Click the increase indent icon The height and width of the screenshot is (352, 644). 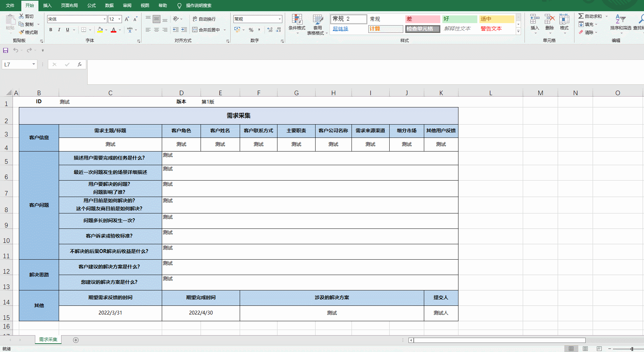click(x=184, y=30)
